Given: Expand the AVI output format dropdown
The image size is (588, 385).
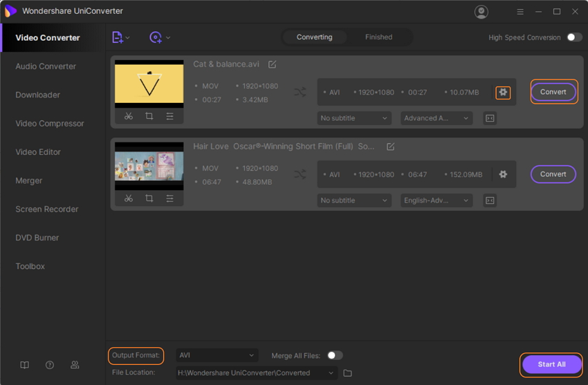Looking at the screenshot, I should coord(217,355).
